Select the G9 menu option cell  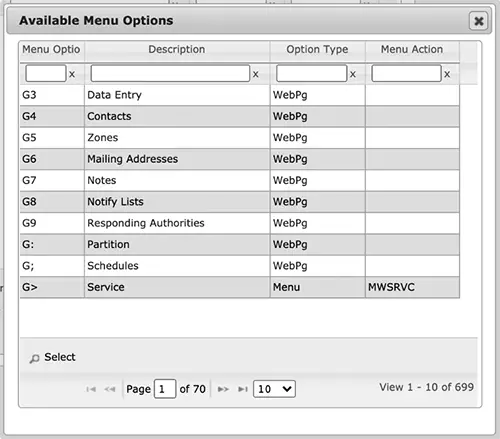(x=52, y=223)
